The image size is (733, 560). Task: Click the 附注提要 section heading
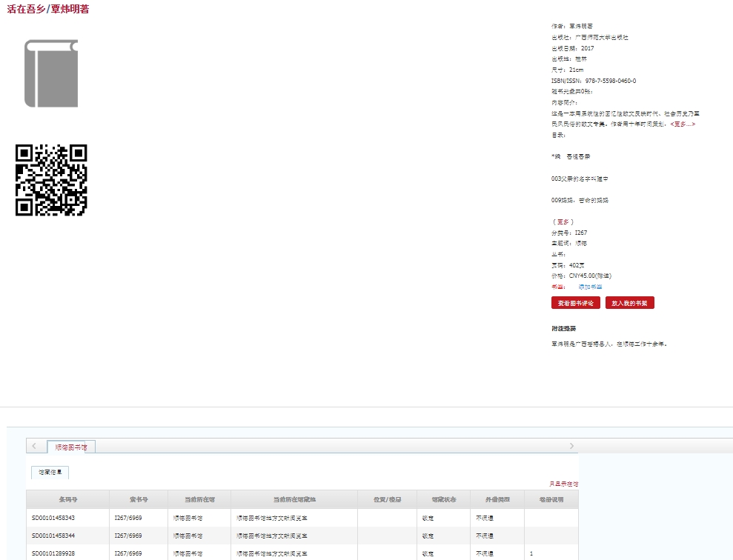point(564,329)
